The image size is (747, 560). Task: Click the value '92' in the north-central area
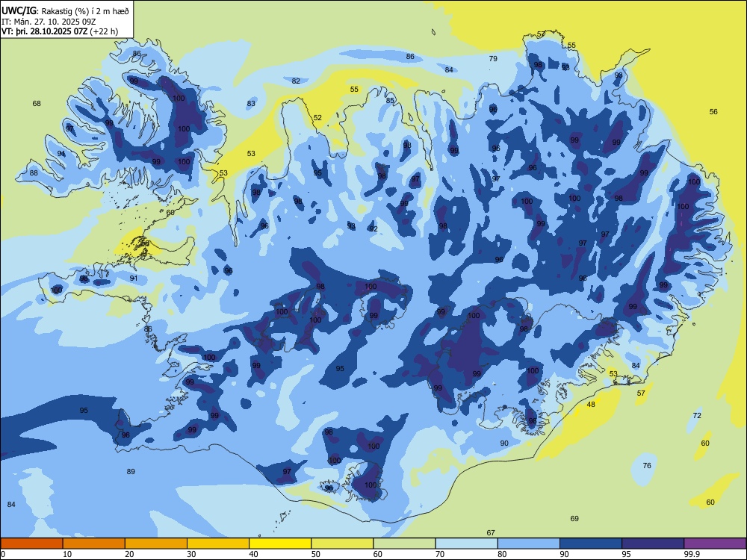pos(373,228)
